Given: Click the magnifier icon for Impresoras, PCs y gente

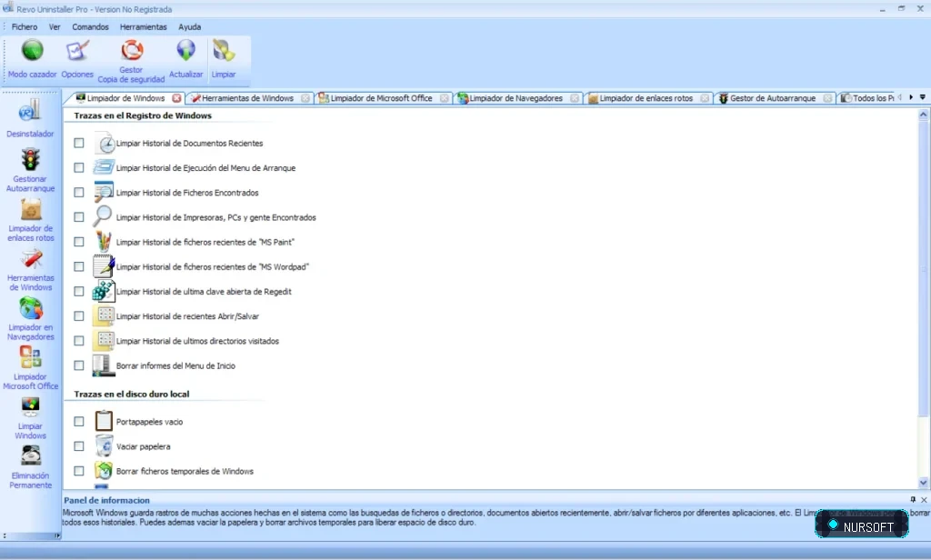Looking at the screenshot, I should pyautogui.click(x=103, y=216).
